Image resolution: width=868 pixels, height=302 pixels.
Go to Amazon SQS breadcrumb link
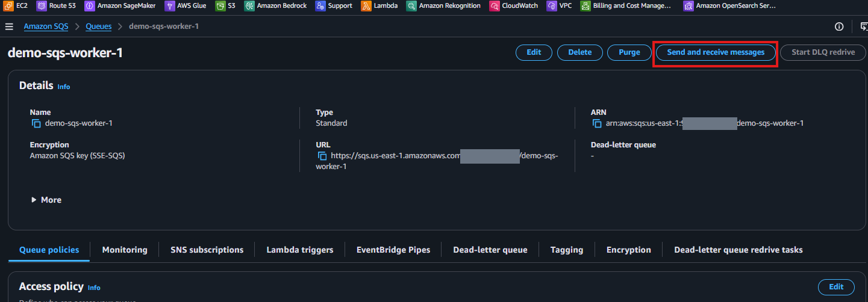tap(46, 26)
